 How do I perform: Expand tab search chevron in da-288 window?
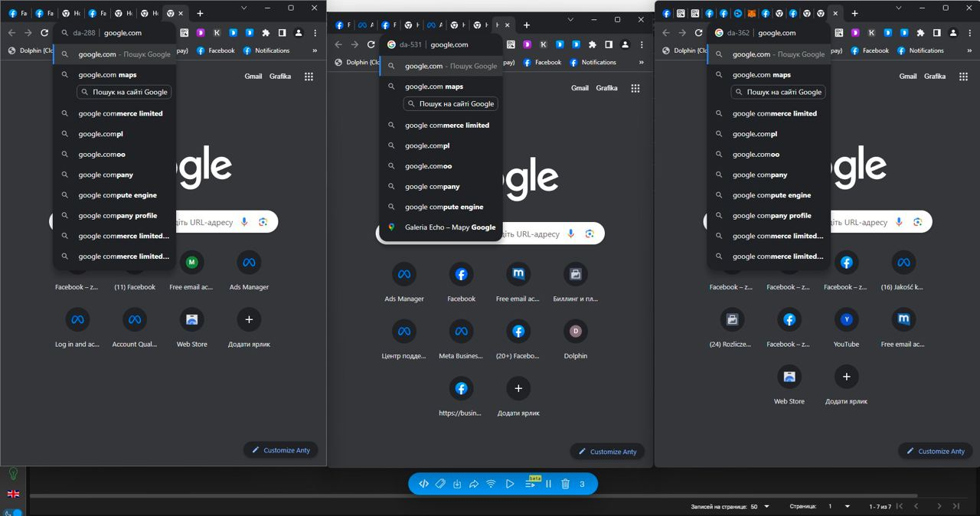click(x=244, y=8)
